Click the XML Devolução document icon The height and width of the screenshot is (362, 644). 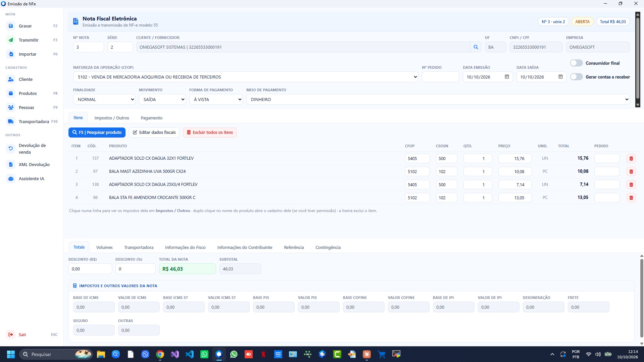pos(11,164)
